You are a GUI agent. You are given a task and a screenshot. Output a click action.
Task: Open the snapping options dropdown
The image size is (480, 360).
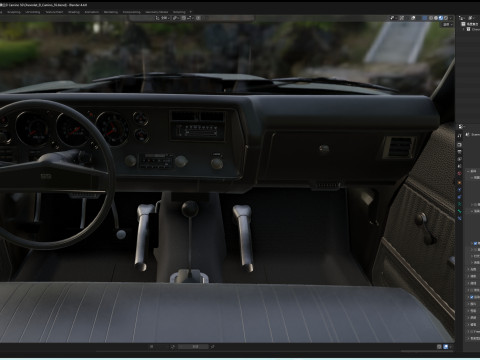click(190, 18)
